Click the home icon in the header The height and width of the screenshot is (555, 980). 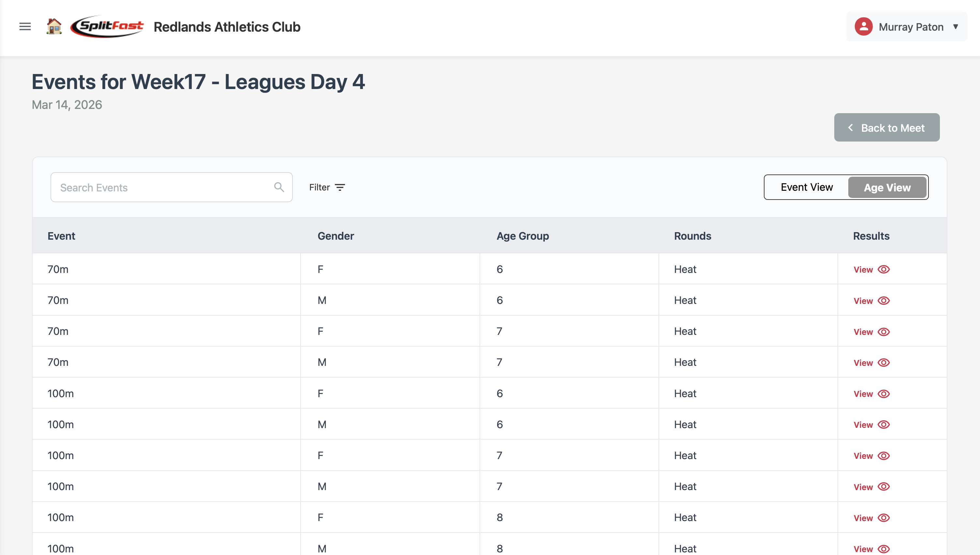(54, 26)
